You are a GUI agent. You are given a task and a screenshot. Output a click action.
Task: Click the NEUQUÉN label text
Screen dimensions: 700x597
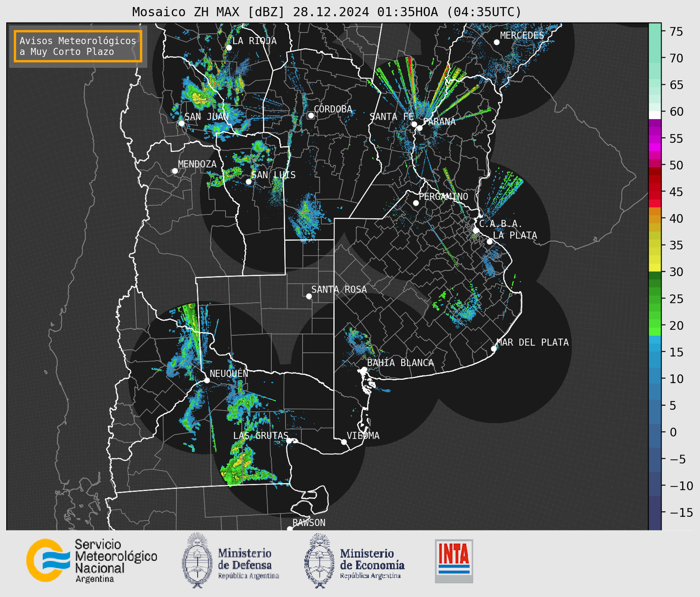tap(229, 374)
